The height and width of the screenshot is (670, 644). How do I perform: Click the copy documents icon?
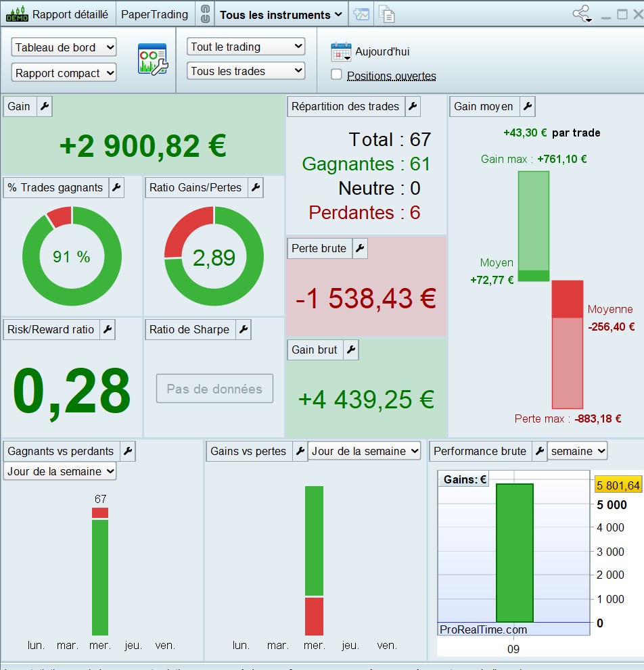387,14
